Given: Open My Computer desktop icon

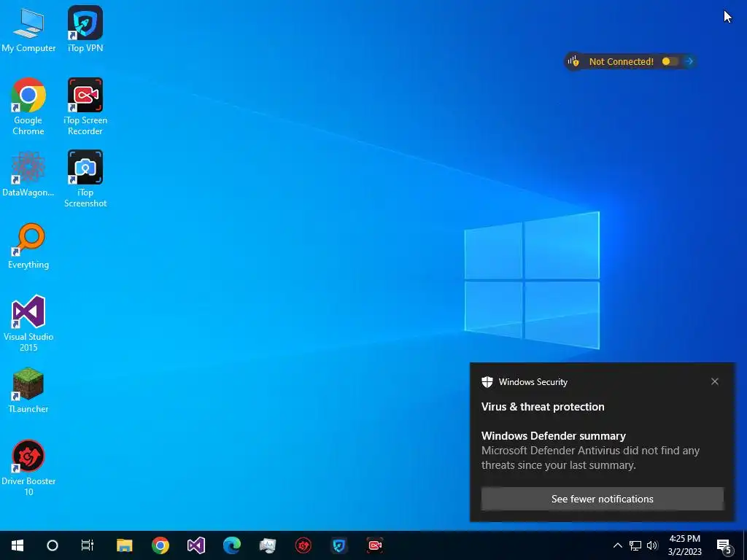Looking at the screenshot, I should coord(28,30).
